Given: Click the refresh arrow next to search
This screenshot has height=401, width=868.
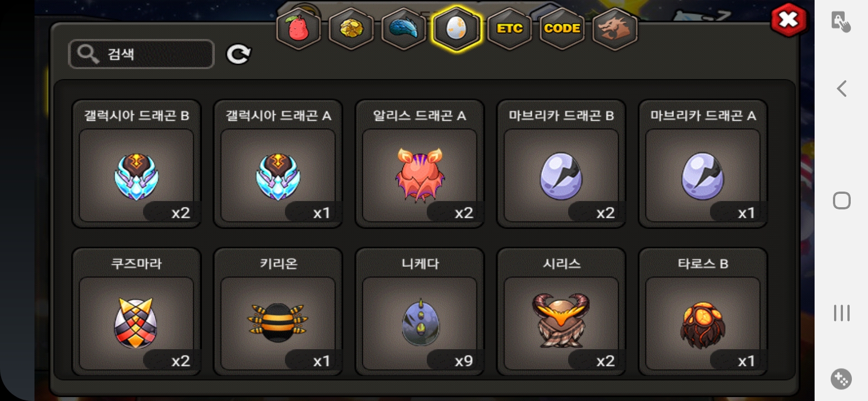Looking at the screenshot, I should [239, 54].
